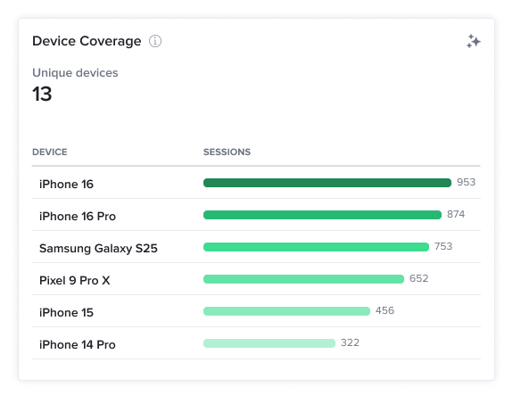Click the Pixel 9 Pro X sessions bar
This screenshot has width=513, height=420.
pos(303,279)
